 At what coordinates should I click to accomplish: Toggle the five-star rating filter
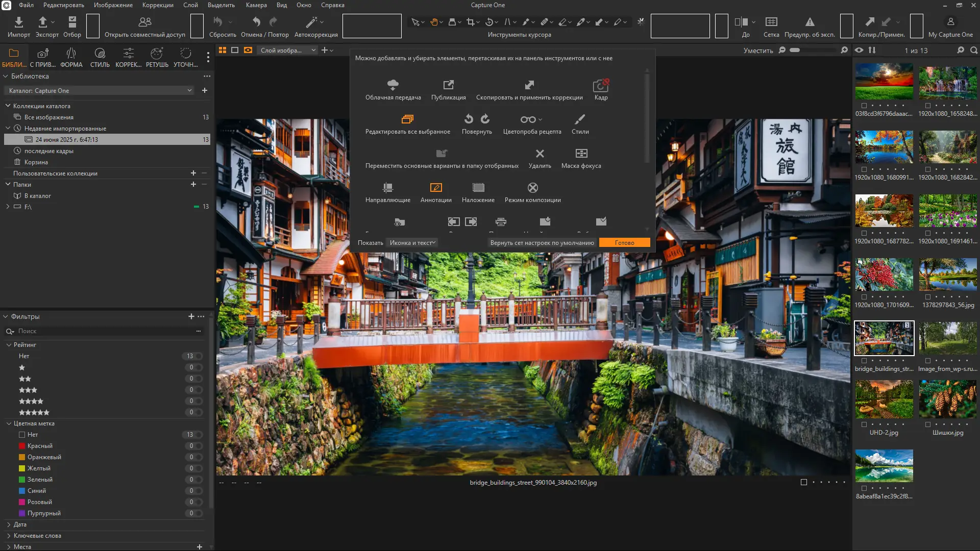coord(34,412)
